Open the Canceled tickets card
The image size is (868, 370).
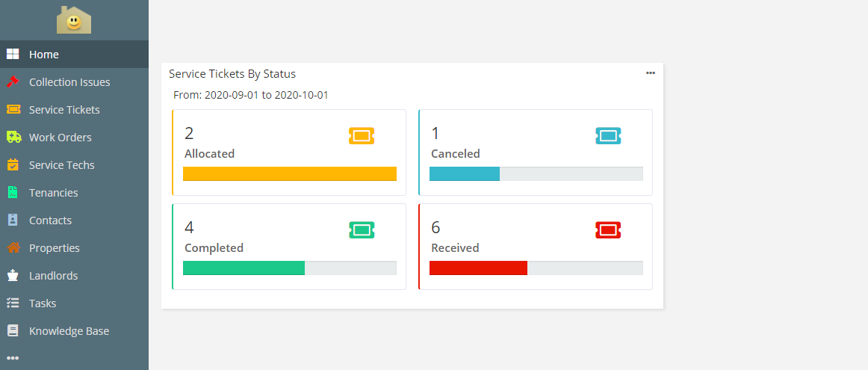(x=536, y=152)
